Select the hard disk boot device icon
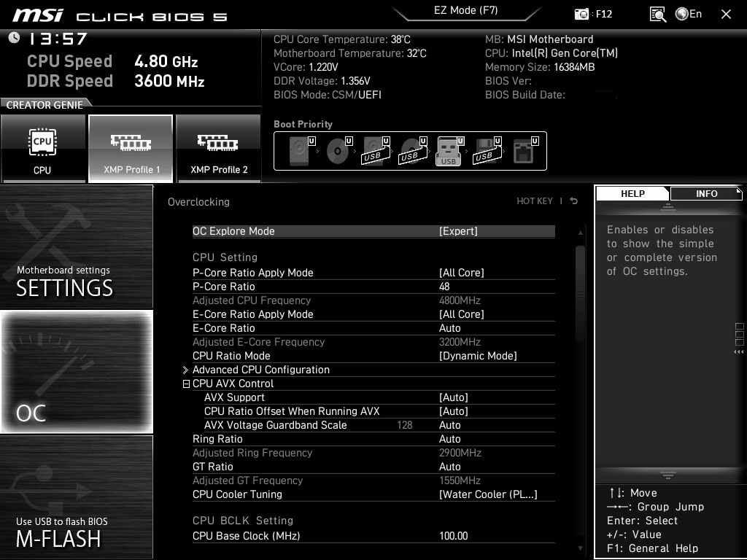 click(301, 151)
